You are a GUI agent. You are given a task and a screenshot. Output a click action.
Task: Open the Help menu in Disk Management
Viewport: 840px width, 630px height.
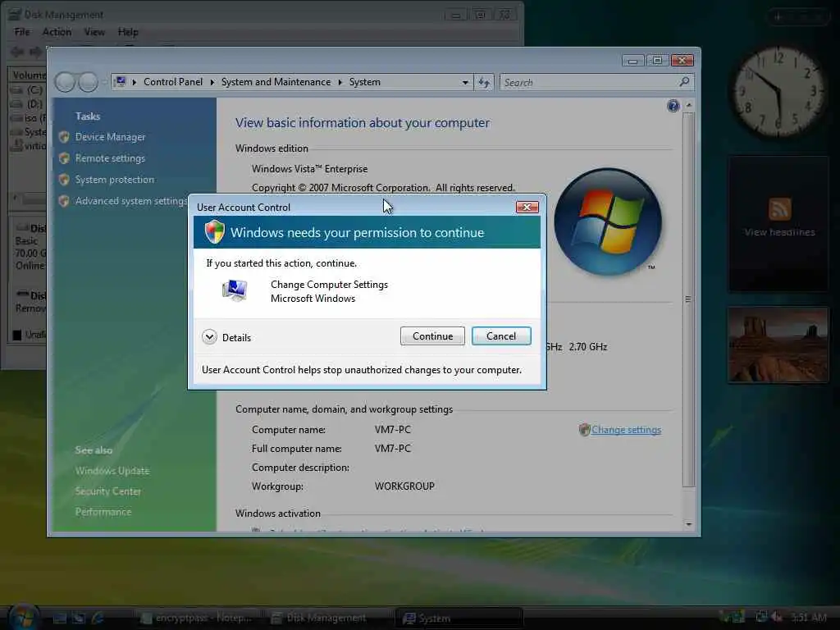128,32
